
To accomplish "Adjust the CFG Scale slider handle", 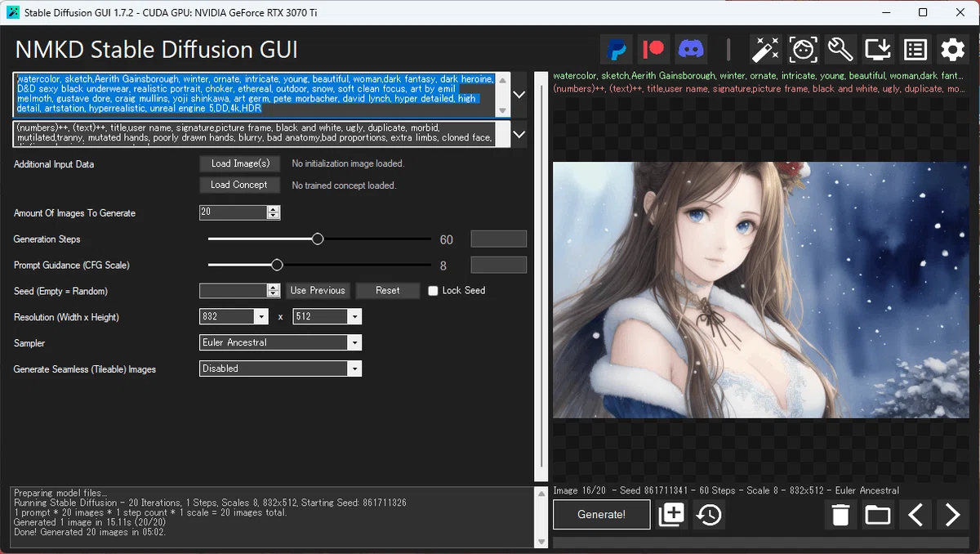I will pos(277,265).
